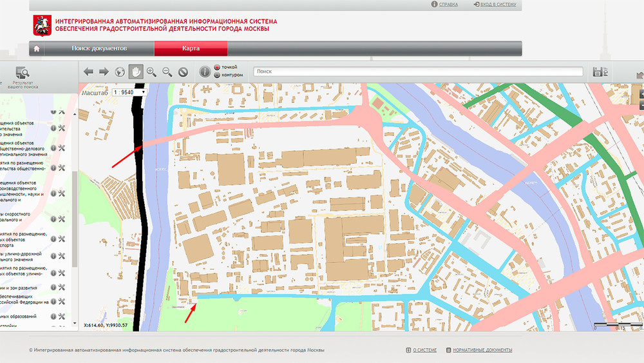Viewport: 644px width, 363px height.
Task: Show info for улично-дорожной layer
Action: click(53, 256)
